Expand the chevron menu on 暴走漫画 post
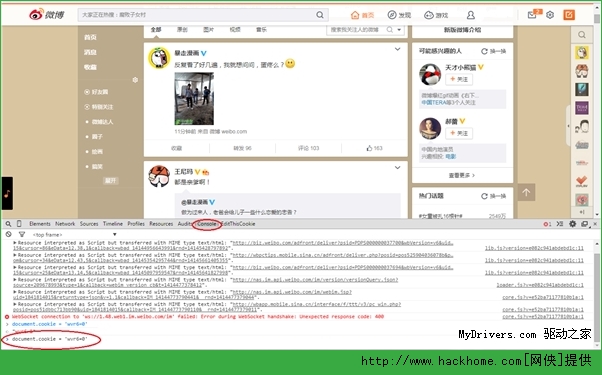 (397, 49)
